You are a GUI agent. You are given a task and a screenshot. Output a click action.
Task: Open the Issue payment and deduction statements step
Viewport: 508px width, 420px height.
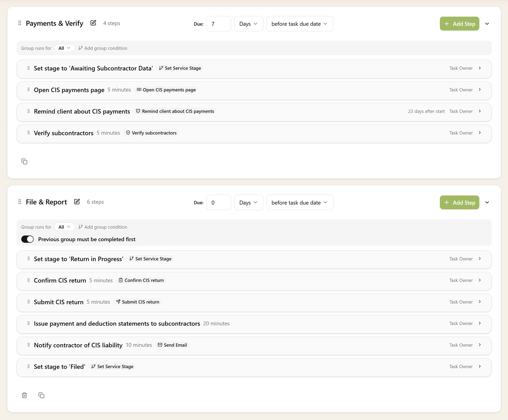tap(254, 324)
